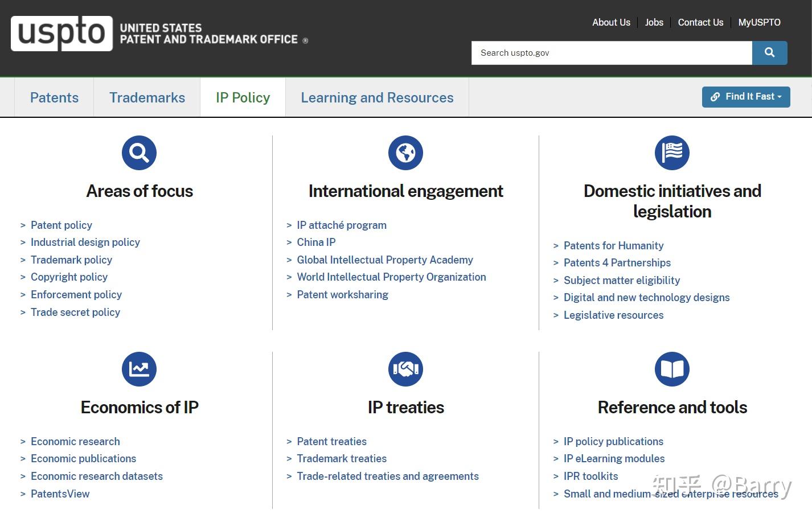The height and width of the screenshot is (522, 812).
Task: Click the USPTO logo in the header
Action: coord(61,34)
